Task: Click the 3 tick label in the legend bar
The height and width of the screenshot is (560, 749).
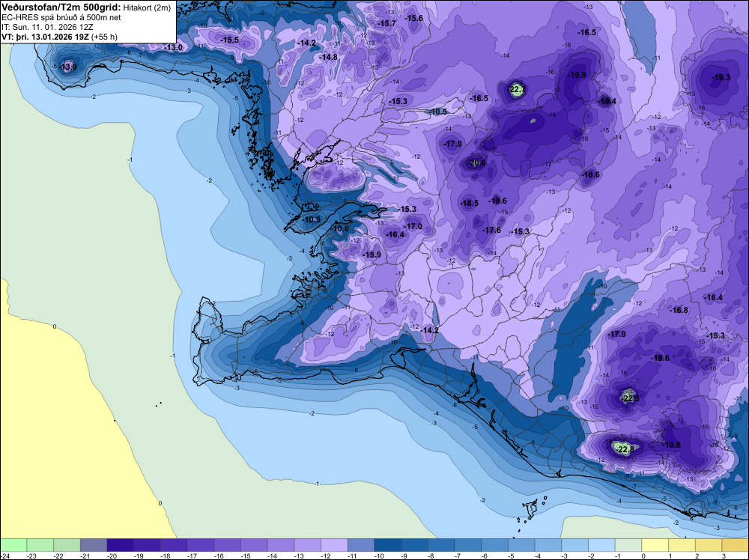Action: (x=724, y=556)
